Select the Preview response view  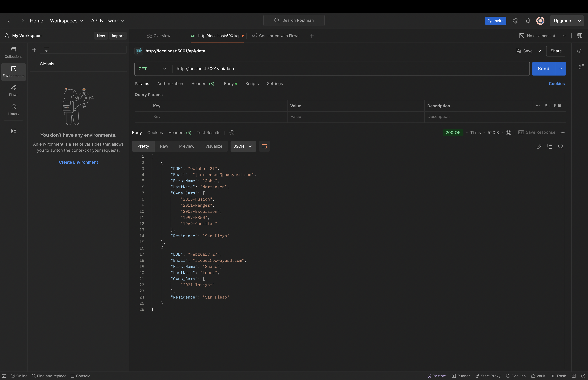(x=186, y=146)
